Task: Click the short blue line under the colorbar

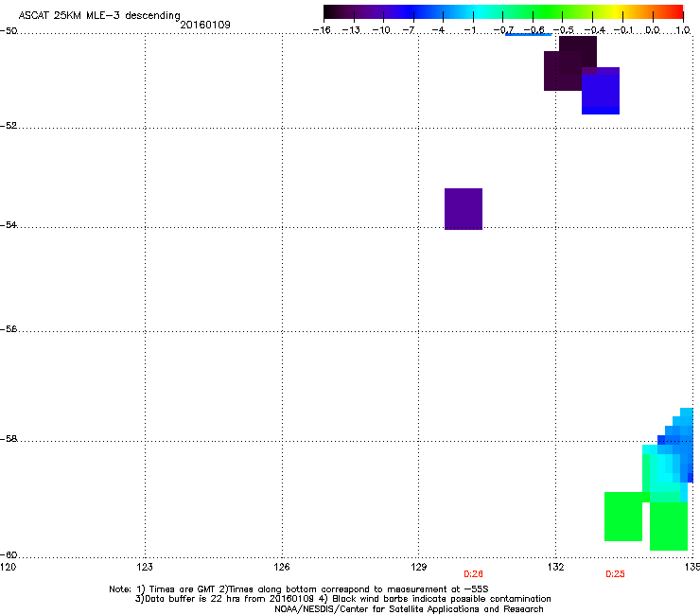Action: (x=528, y=34)
